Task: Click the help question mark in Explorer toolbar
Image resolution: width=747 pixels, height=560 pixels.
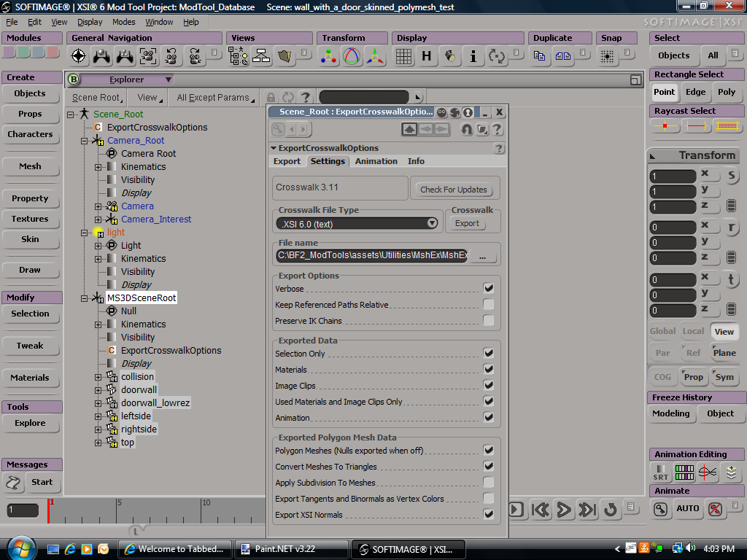Action: 306,98
